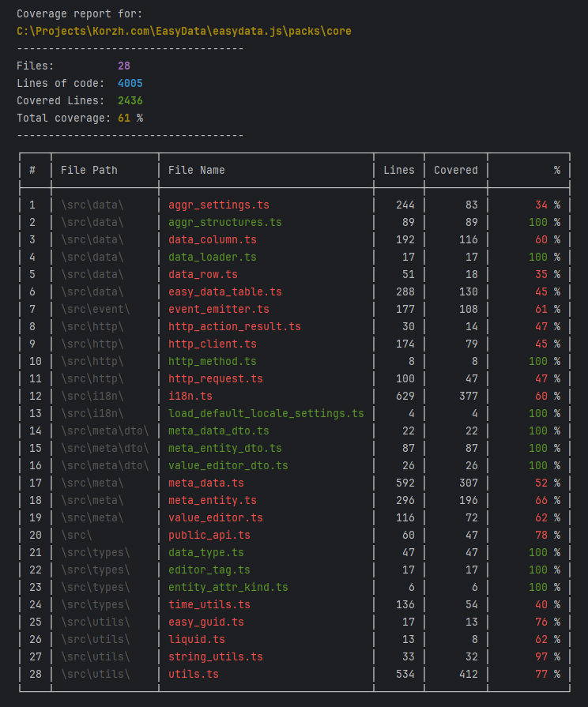Click the data_row.ts file name
The height and width of the screenshot is (707, 588).
pos(203,274)
